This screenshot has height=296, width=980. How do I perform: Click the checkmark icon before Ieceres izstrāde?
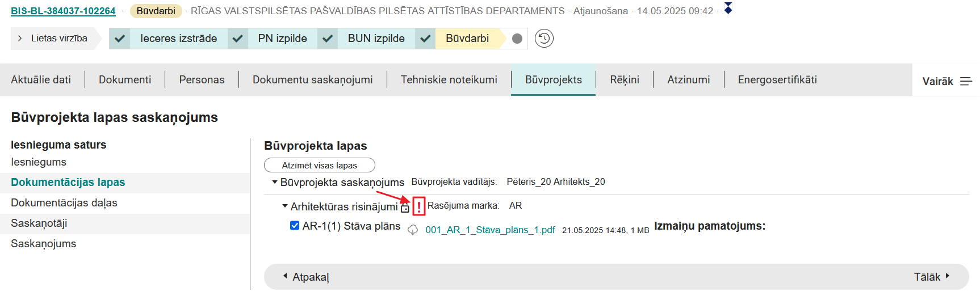tap(119, 39)
